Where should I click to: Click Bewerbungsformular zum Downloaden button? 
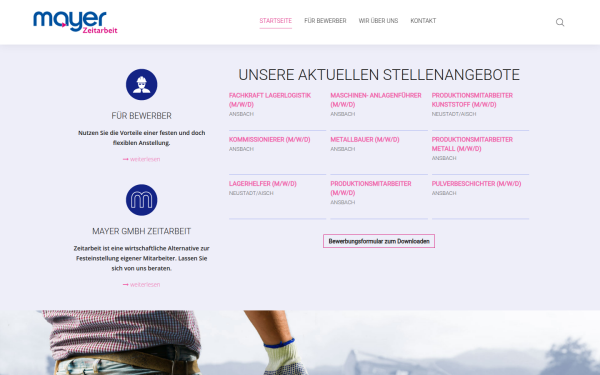click(x=379, y=241)
